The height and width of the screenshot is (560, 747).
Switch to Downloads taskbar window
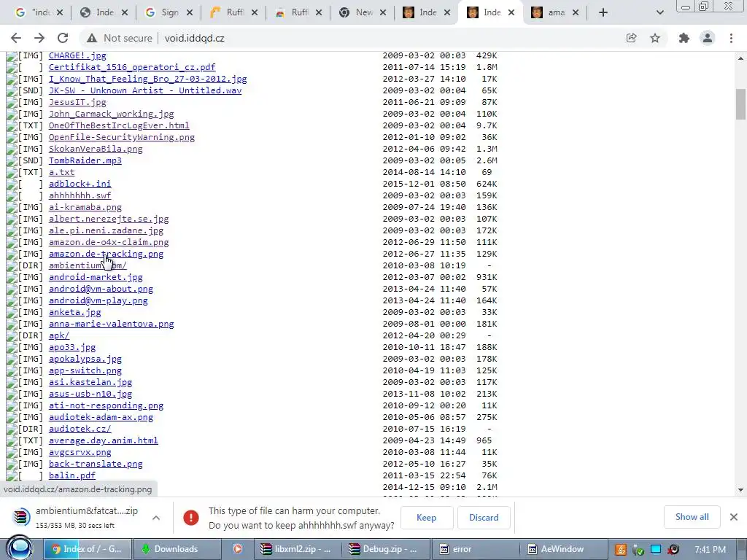177,549
